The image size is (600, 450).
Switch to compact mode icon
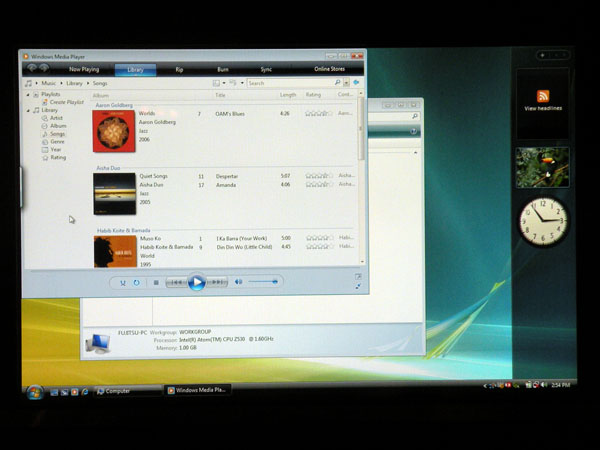click(358, 286)
